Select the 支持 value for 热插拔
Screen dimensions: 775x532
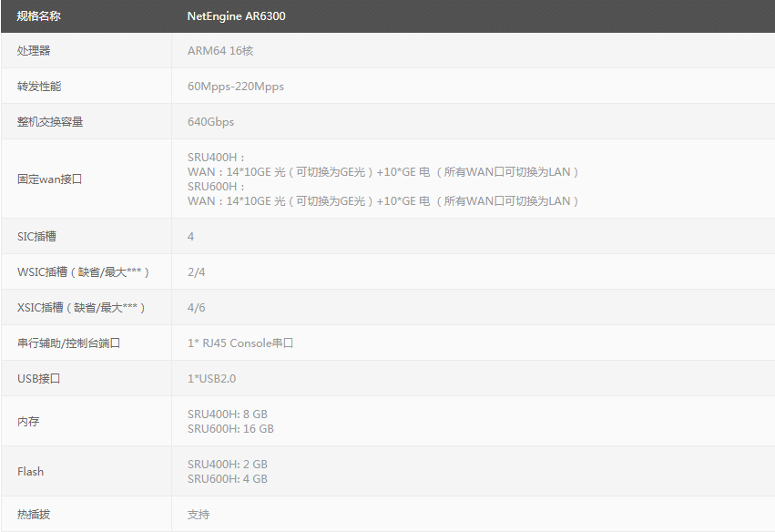(x=199, y=514)
